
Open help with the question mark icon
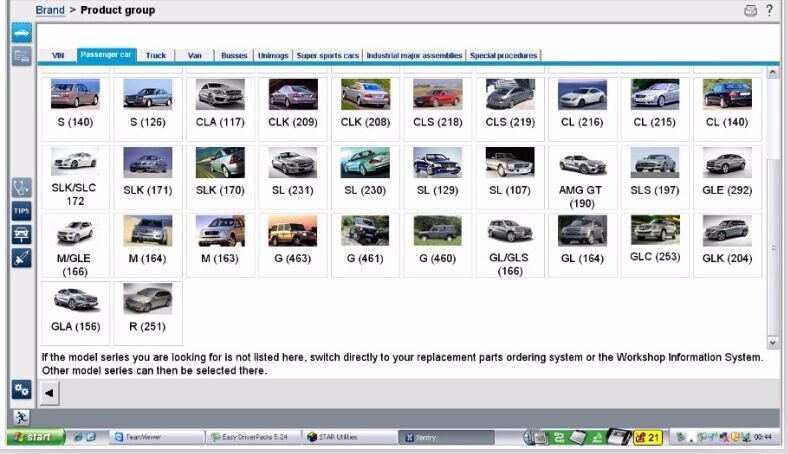pyautogui.click(x=769, y=10)
